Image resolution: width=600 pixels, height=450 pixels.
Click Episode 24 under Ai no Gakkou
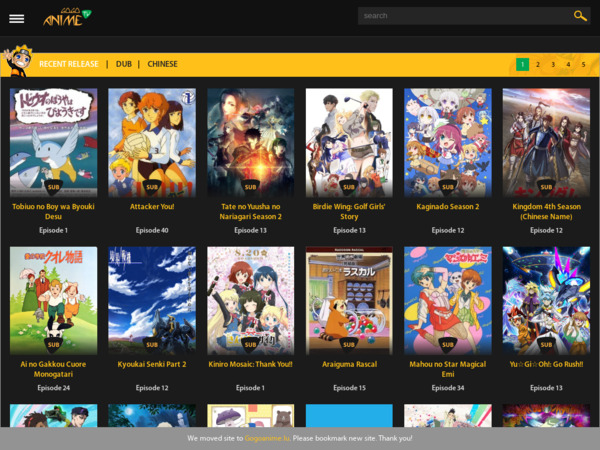(x=54, y=388)
